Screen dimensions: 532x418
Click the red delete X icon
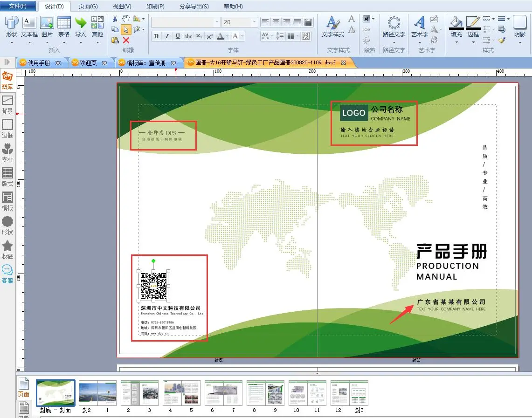point(126,41)
